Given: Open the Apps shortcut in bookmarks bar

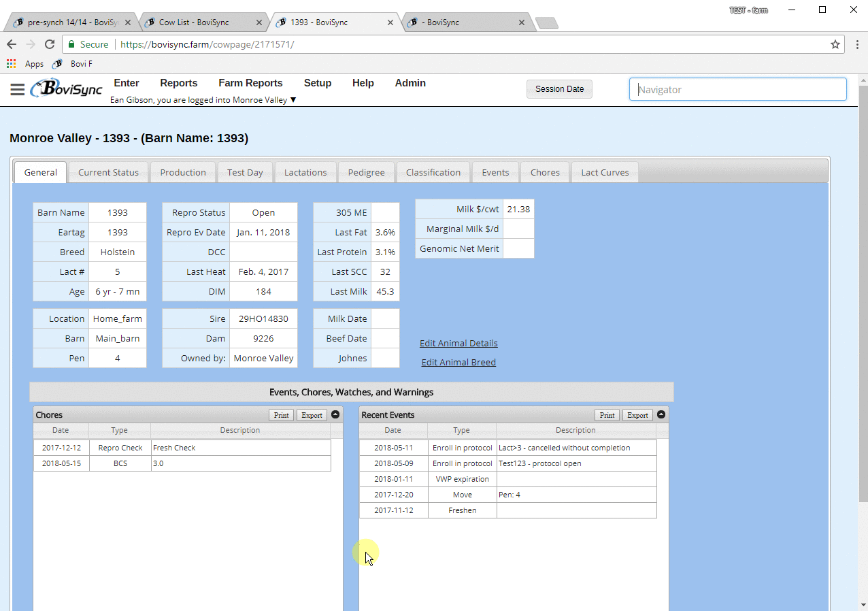Looking at the screenshot, I should pyautogui.click(x=25, y=64).
